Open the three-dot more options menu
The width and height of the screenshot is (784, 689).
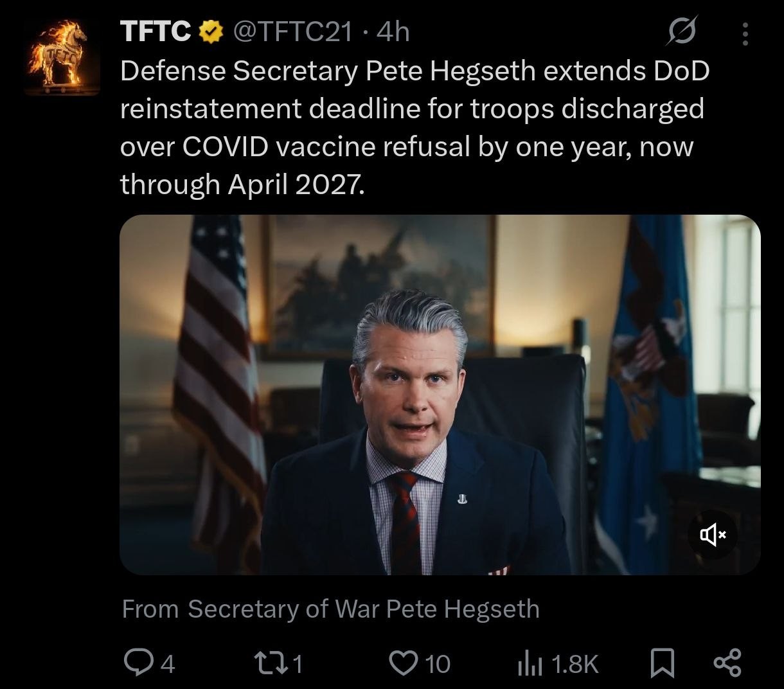click(745, 33)
